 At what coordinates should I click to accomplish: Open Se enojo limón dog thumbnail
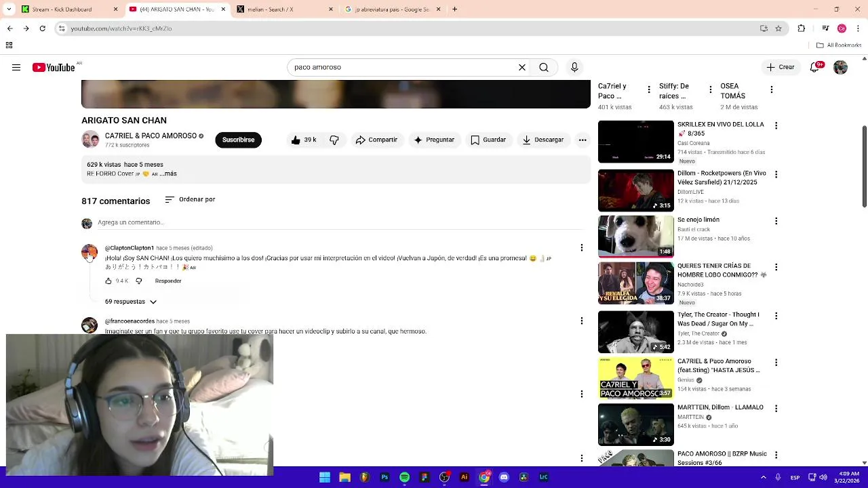click(x=636, y=237)
